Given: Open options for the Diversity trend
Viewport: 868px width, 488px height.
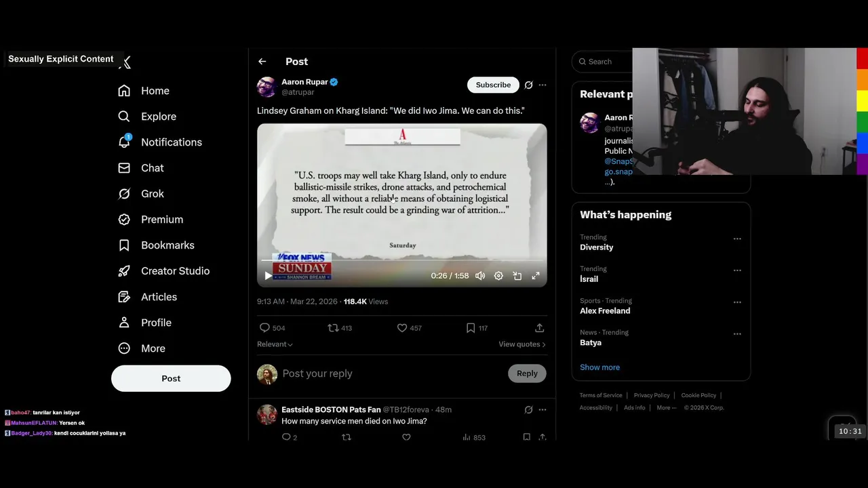Looking at the screenshot, I should [x=737, y=239].
